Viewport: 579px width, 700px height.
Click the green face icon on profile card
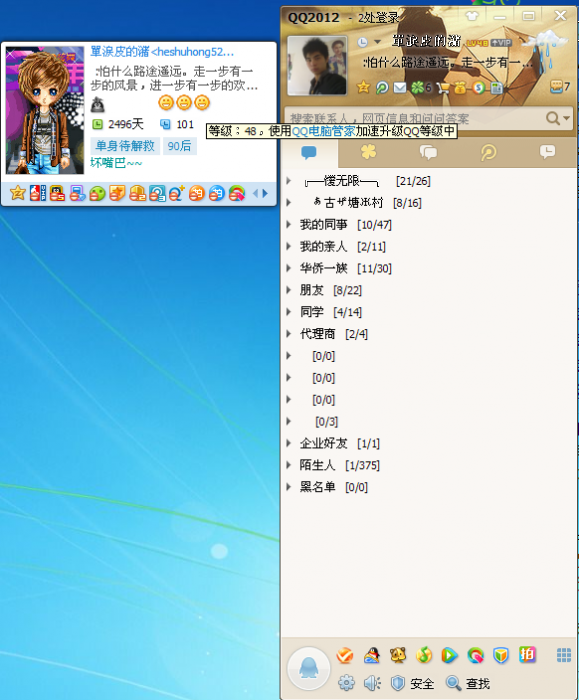pos(97,193)
